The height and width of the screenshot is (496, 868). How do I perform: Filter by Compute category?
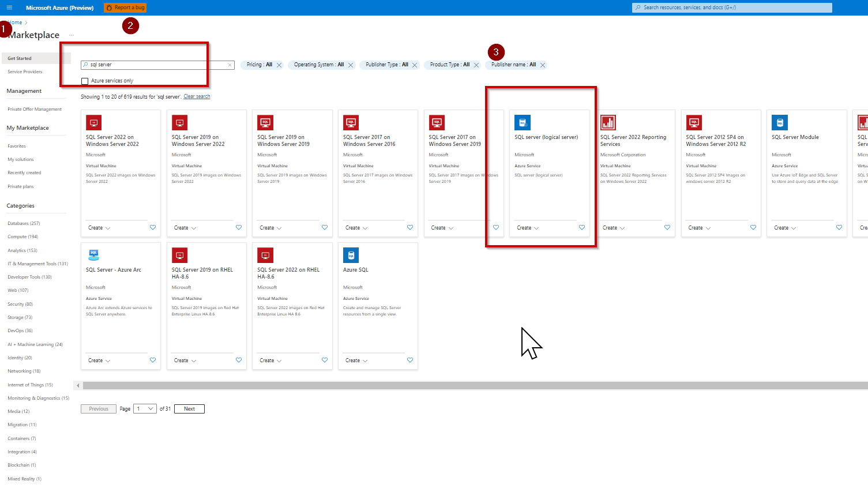[x=22, y=236]
